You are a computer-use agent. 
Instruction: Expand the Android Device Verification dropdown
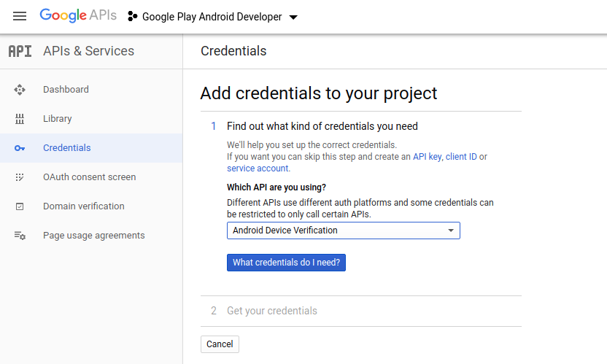pos(343,231)
